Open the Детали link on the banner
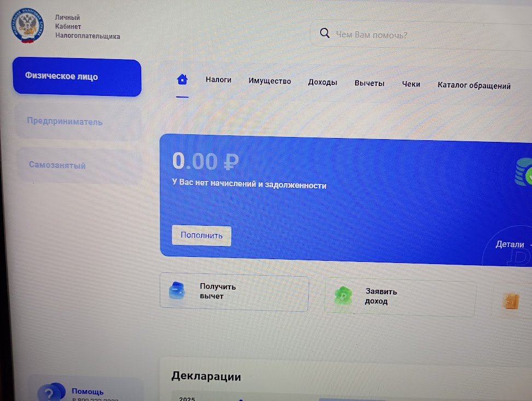Image resolution: width=532 pixels, height=401 pixels. tap(510, 244)
